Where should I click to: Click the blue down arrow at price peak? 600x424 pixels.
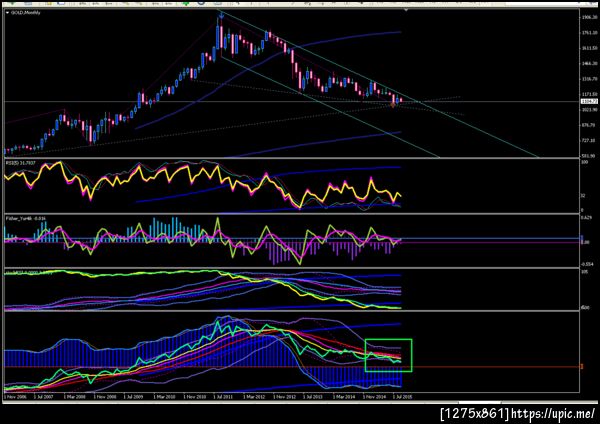click(221, 15)
